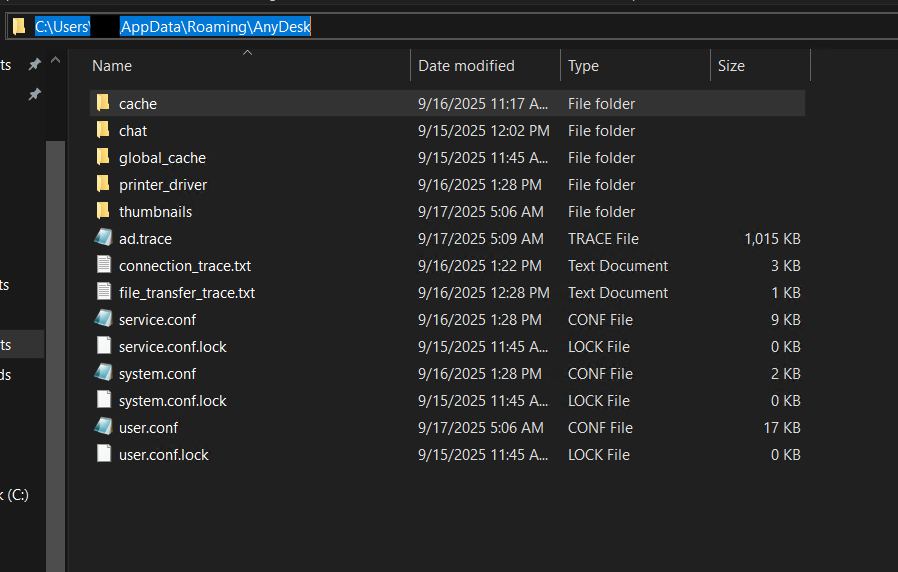The width and height of the screenshot is (898, 572).
Task: Click the 9/17/2025 5:09 AM date cell
Action: click(x=480, y=239)
